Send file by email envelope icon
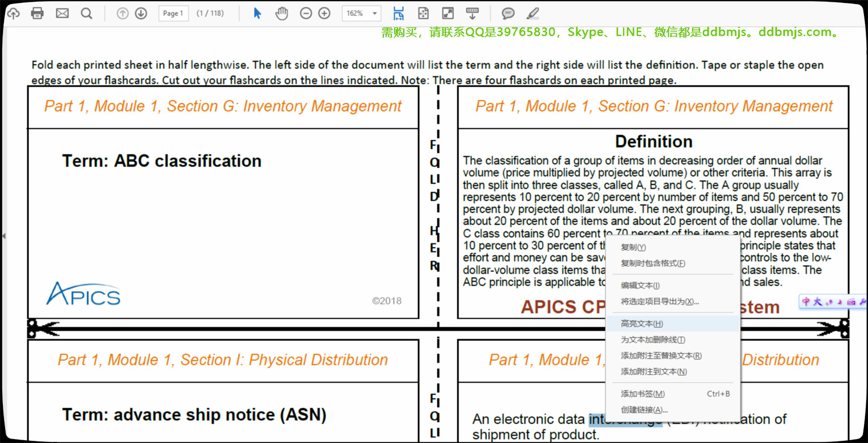 tap(62, 13)
